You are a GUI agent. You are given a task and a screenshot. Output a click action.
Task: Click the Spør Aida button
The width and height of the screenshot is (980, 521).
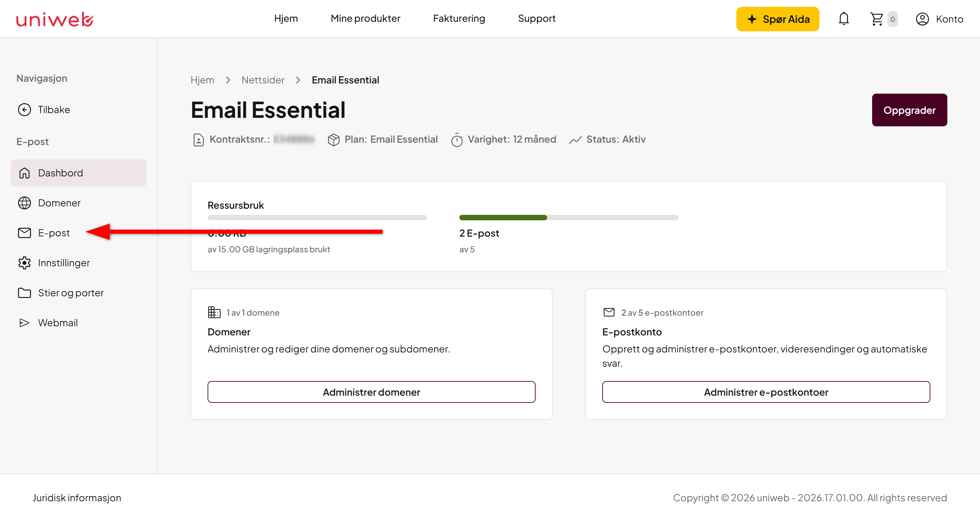[x=778, y=19]
